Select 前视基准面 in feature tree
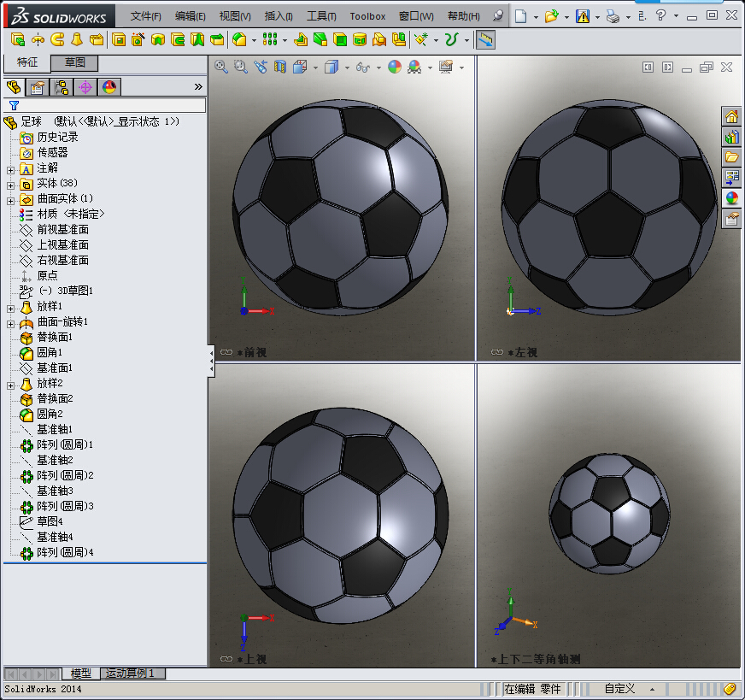The height and width of the screenshot is (700, 745). [62, 230]
